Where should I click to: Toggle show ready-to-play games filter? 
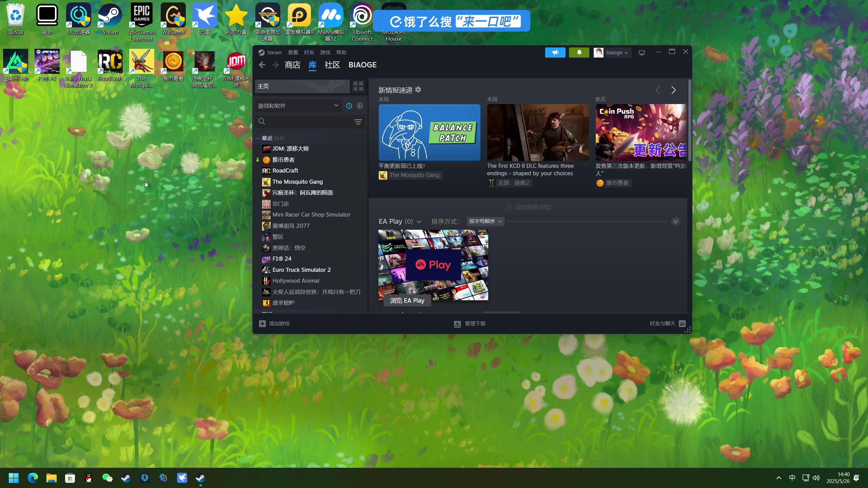click(360, 106)
